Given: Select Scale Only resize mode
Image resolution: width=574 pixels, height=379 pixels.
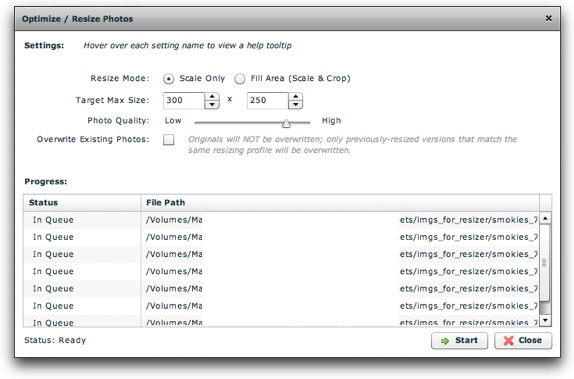Looking at the screenshot, I should (x=168, y=79).
